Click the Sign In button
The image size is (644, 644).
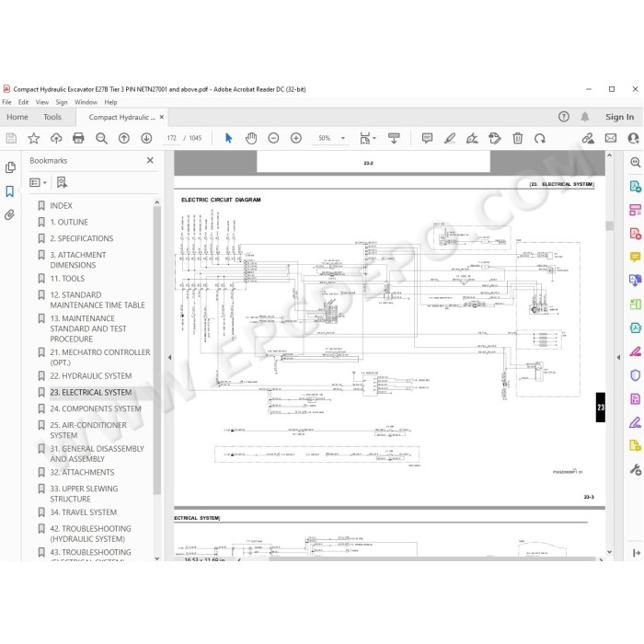point(619,117)
